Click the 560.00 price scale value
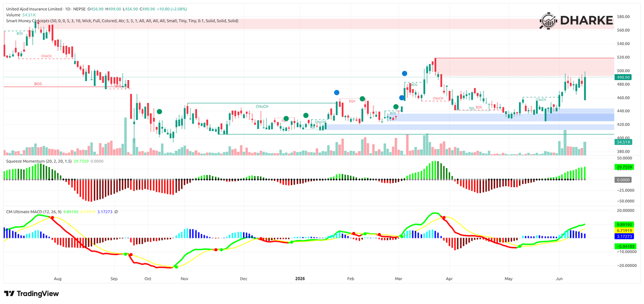This screenshot has height=304, width=644. 623,31
